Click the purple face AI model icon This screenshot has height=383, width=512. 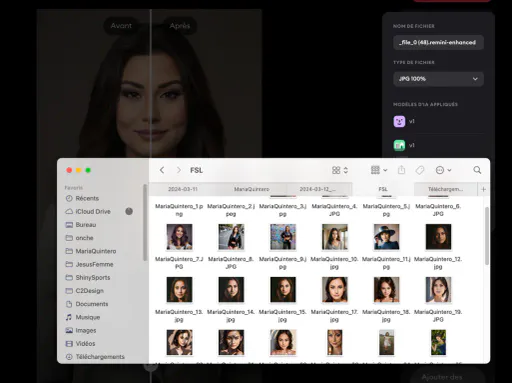click(399, 121)
